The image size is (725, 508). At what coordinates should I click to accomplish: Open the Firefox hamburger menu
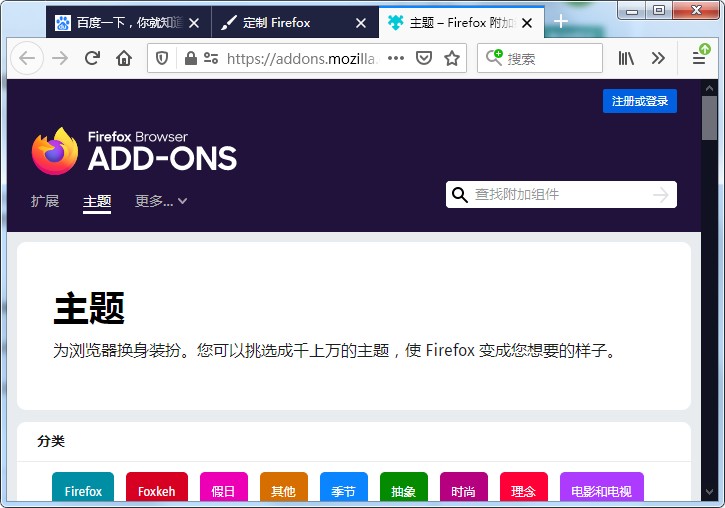coord(699,57)
